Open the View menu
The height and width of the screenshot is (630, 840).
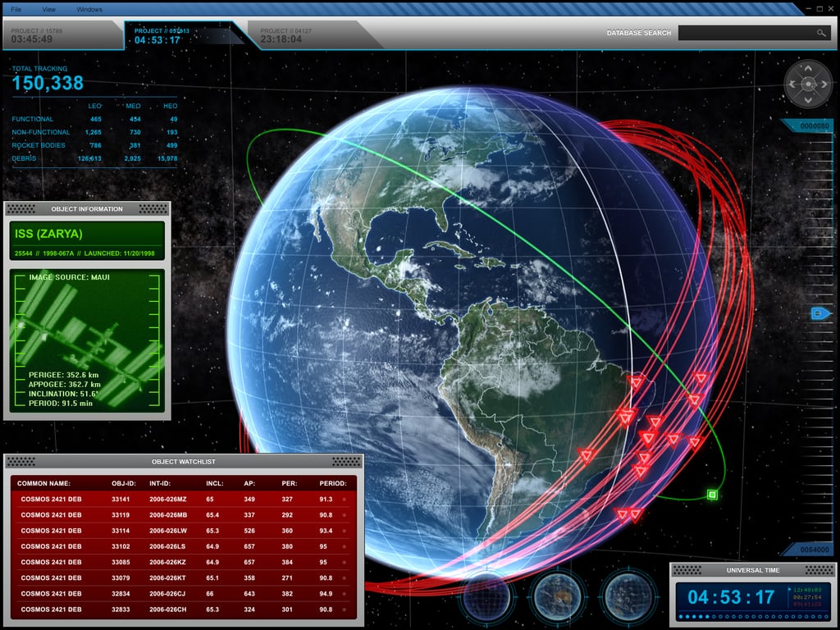coord(48,9)
